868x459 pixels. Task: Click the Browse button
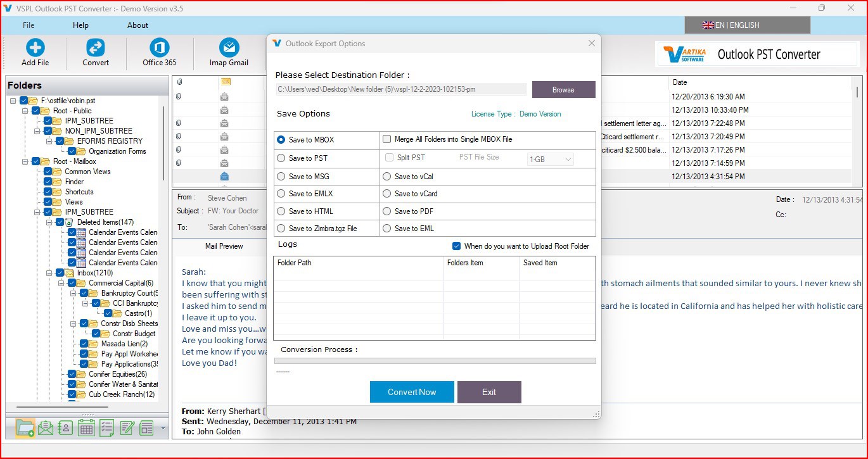(563, 90)
